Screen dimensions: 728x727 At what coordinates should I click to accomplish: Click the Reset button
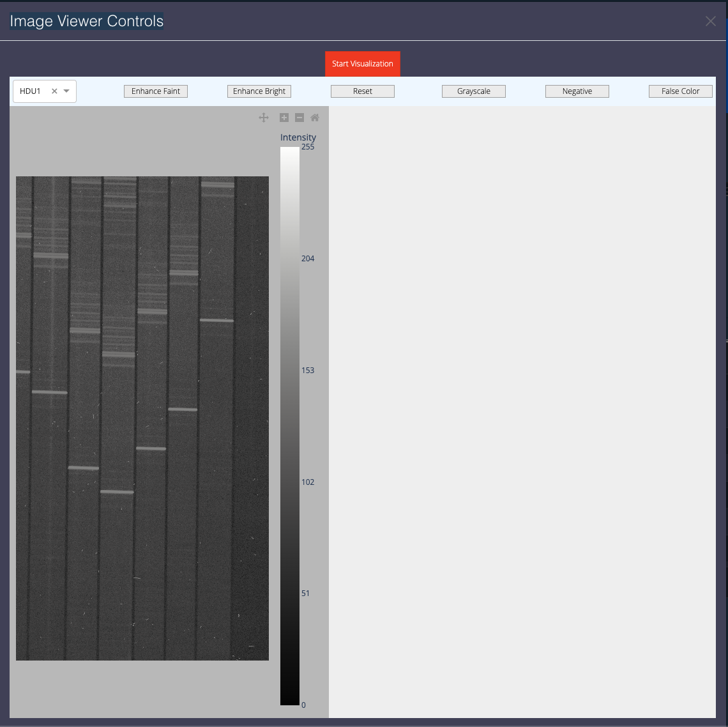pyautogui.click(x=363, y=91)
